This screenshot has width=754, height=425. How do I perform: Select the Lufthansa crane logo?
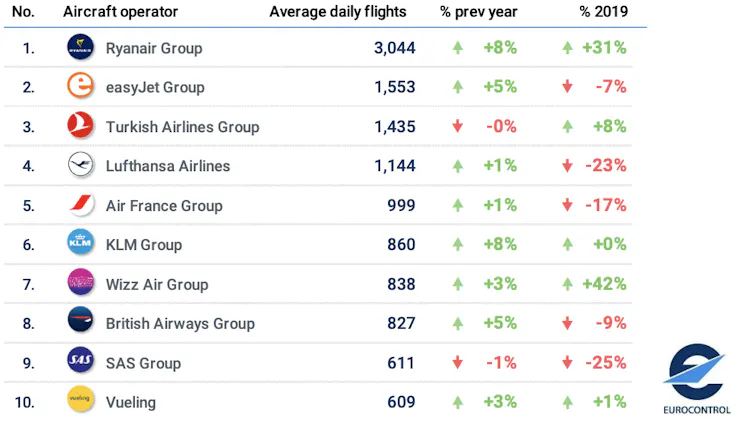80,164
